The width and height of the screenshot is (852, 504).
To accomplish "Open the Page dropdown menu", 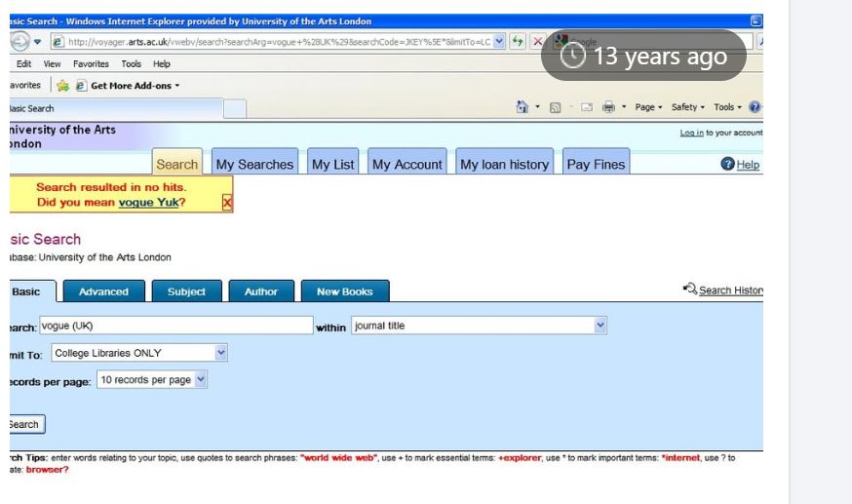I will coord(649,107).
